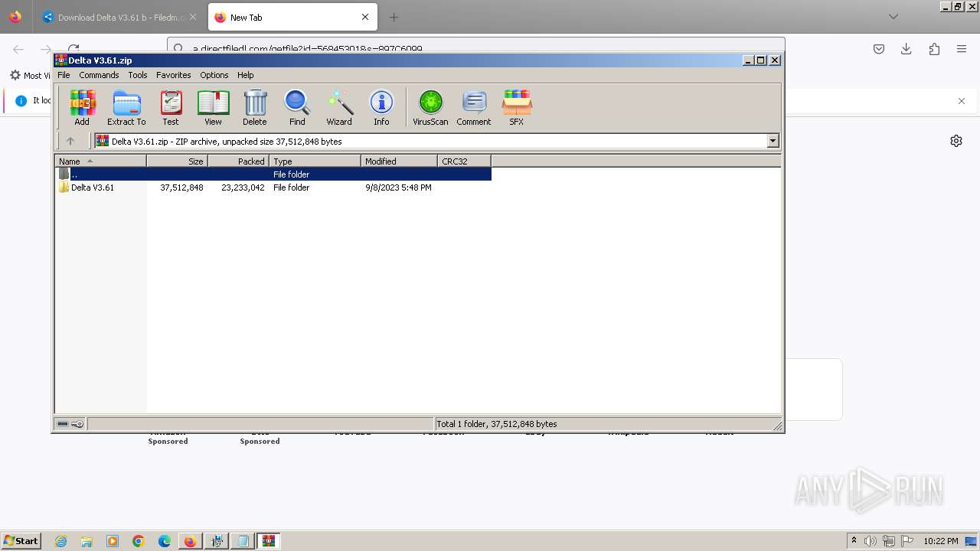Open Firefox list all tabs dropdown
Viewport: 980px width, 551px height.
[x=893, y=17]
